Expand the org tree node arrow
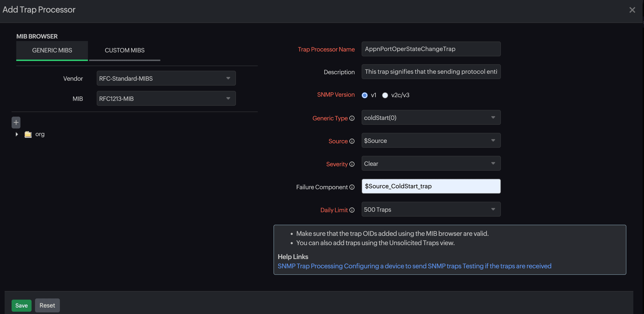Image resolution: width=644 pixels, height=314 pixels. tap(17, 134)
